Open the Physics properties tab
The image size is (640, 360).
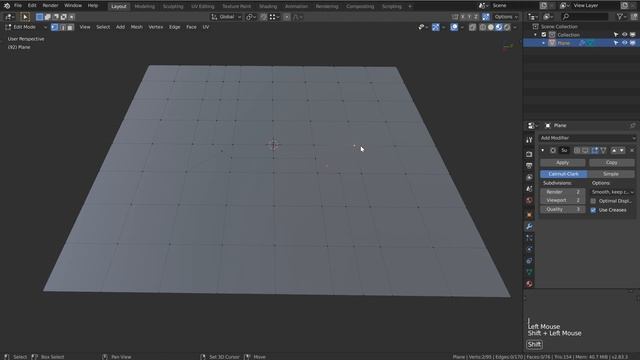(529, 249)
